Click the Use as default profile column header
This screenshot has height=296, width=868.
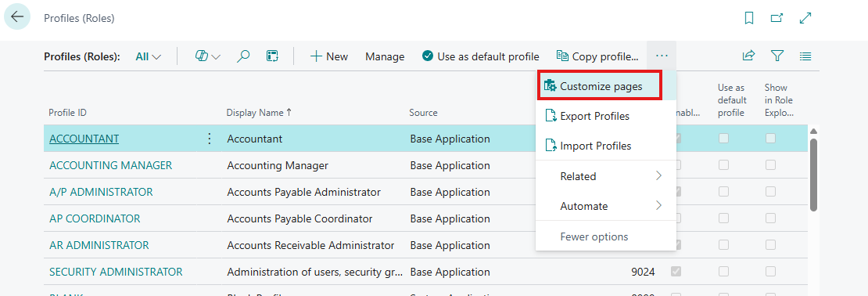tap(732, 100)
